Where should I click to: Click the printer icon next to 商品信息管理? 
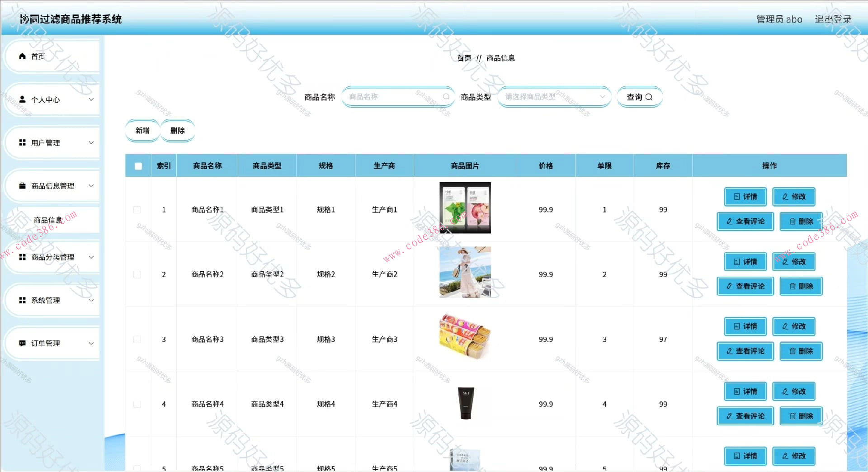22,185
